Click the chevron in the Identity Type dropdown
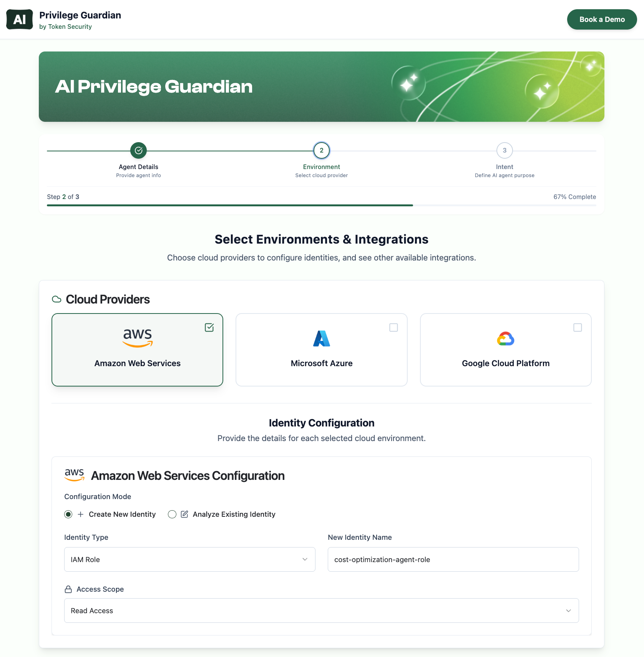 [305, 559]
